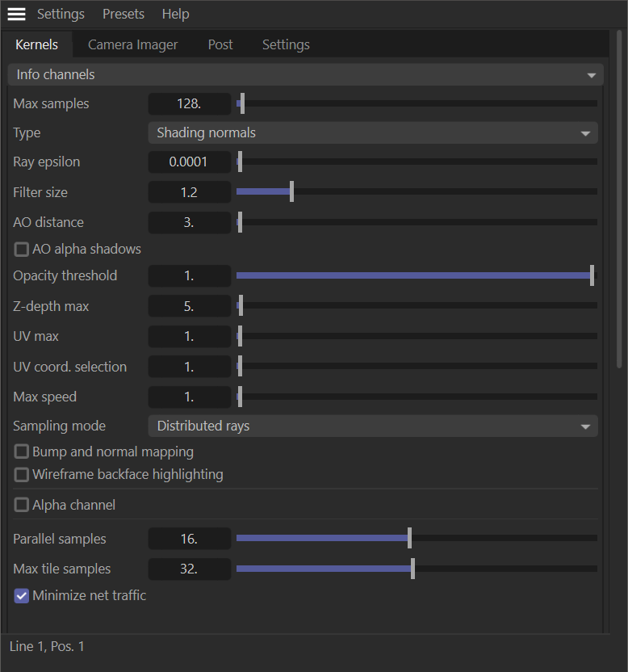Toggle Wireframe backface highlighting checkbox
The image size is (628, 672).
coord(22,474)
